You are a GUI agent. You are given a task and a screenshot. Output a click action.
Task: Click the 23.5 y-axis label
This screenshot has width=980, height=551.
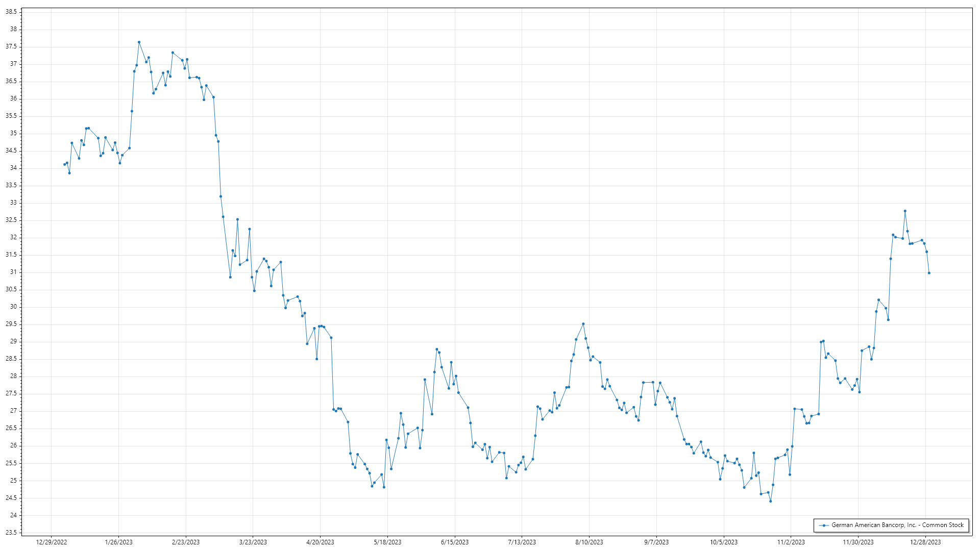(11, 533)
